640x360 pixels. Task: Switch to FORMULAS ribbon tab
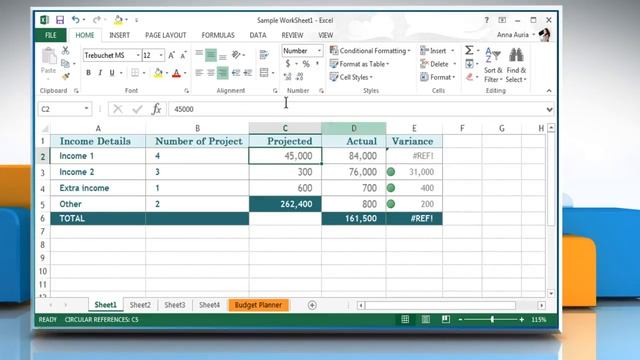[x=218, y=36]
